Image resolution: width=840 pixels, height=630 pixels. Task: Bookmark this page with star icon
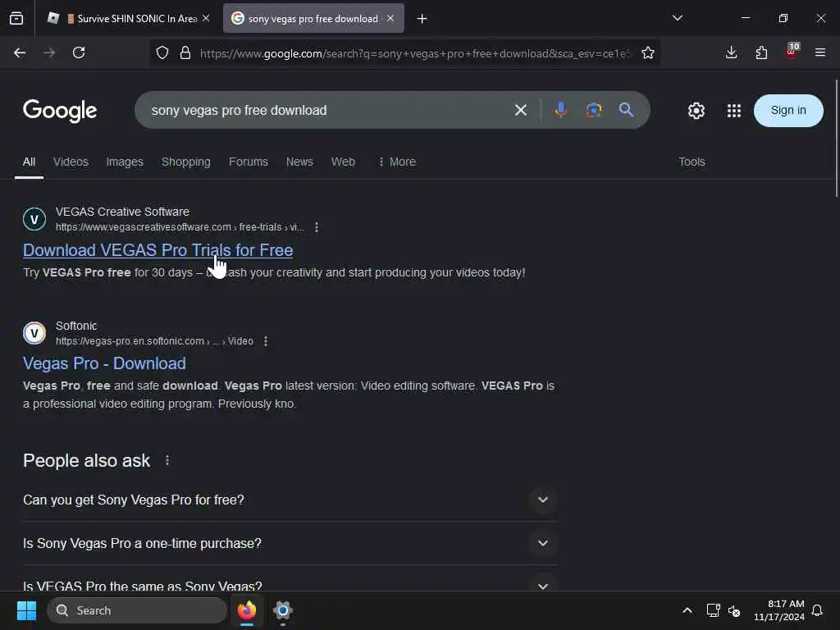point(648,52)
